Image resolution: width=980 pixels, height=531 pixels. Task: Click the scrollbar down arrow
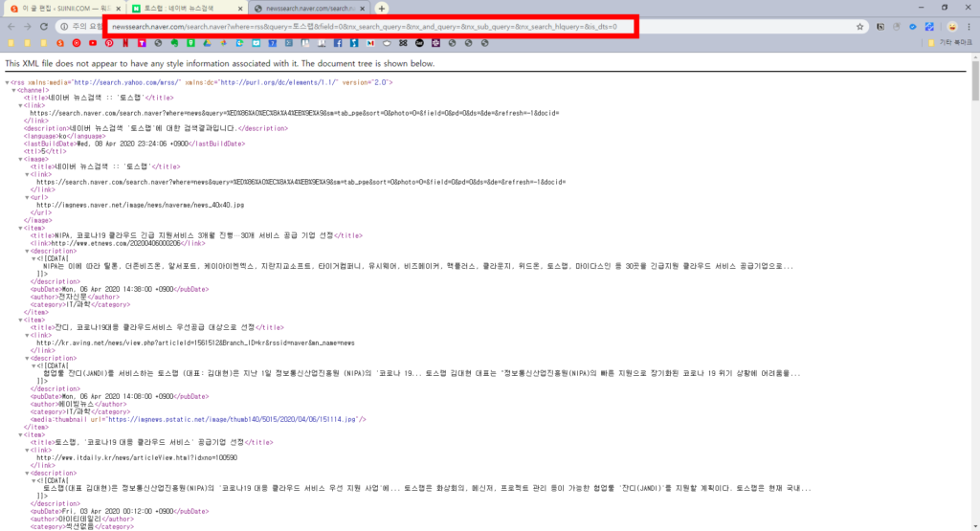tap(975, 526)
